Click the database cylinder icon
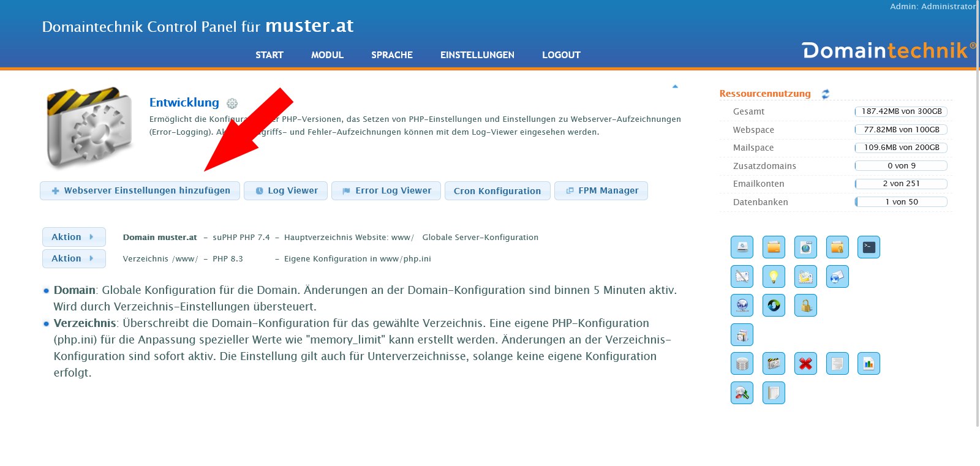This screenshot has height=466, width=980. pyautogui.click(x=742, y=364)
